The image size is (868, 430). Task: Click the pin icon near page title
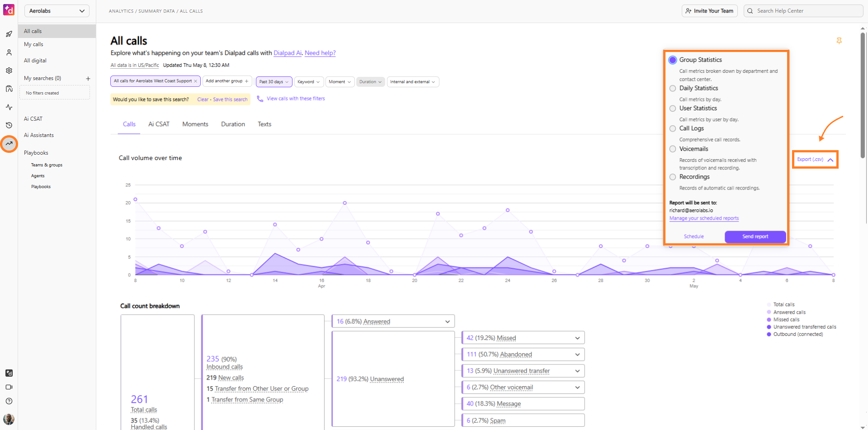point(839,41)
